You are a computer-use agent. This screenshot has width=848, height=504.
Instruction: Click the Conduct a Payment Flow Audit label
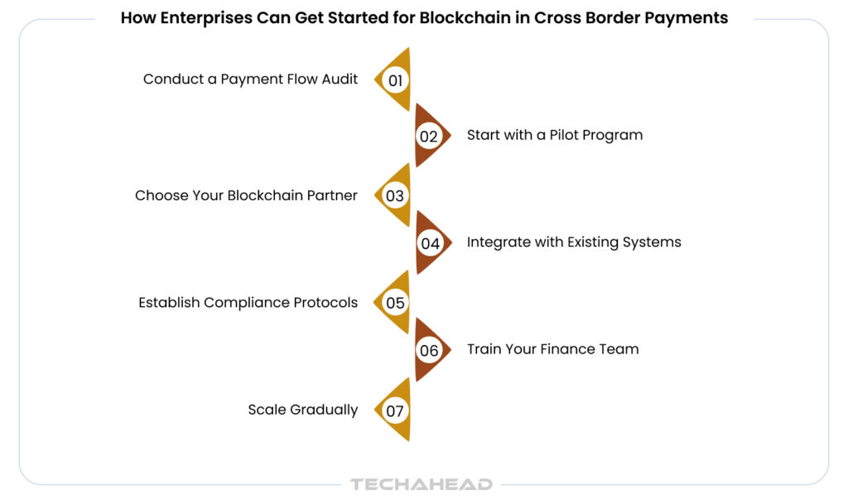pos(250,79)
